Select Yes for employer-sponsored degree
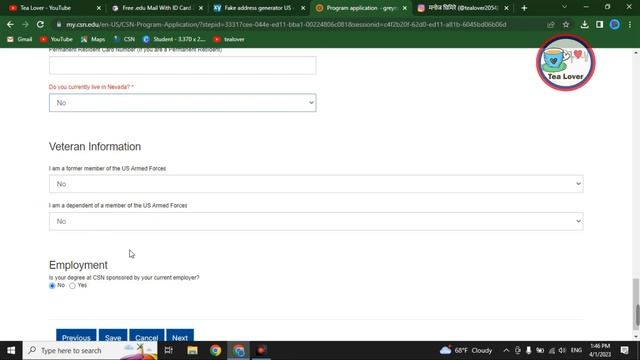Viewport: 640px width, 360px height. [x=72, y=286]
